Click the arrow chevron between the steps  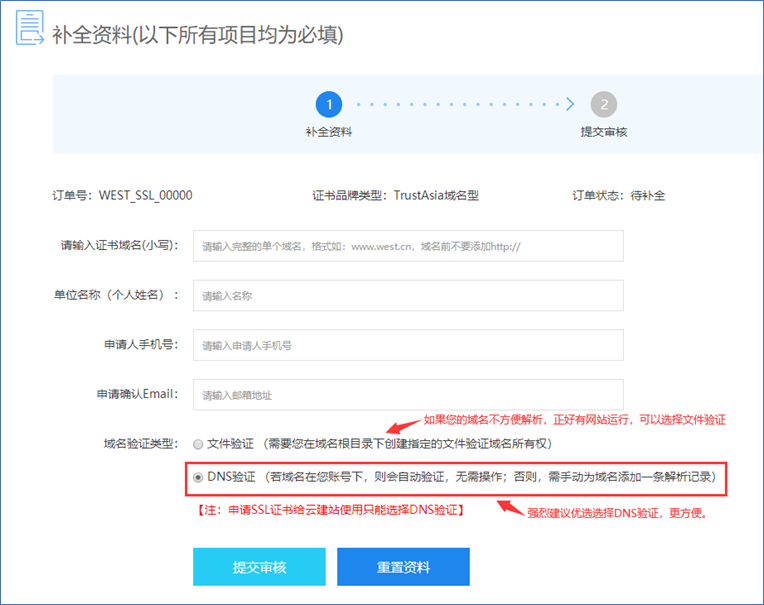coord(570,104)
